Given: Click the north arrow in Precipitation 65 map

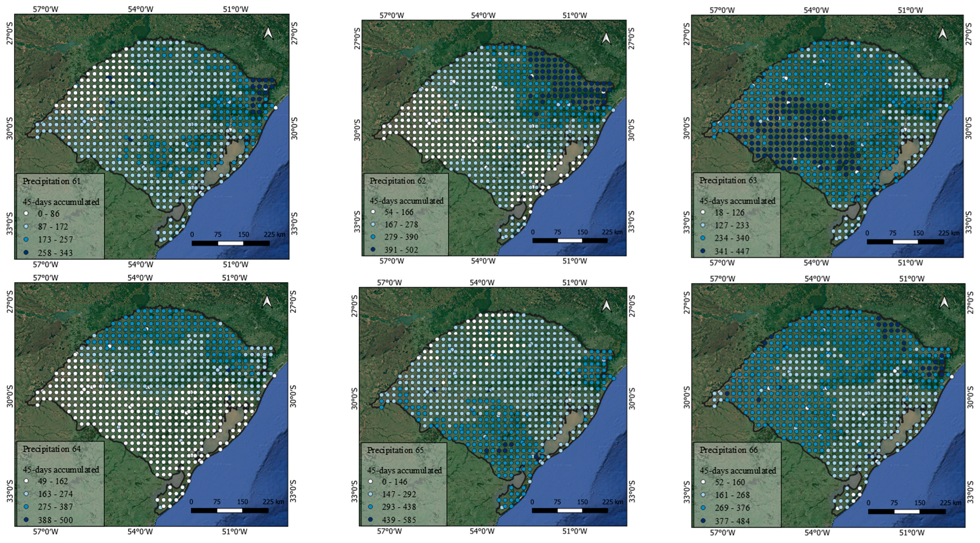Looking at the screenshot, I should 606,306.
